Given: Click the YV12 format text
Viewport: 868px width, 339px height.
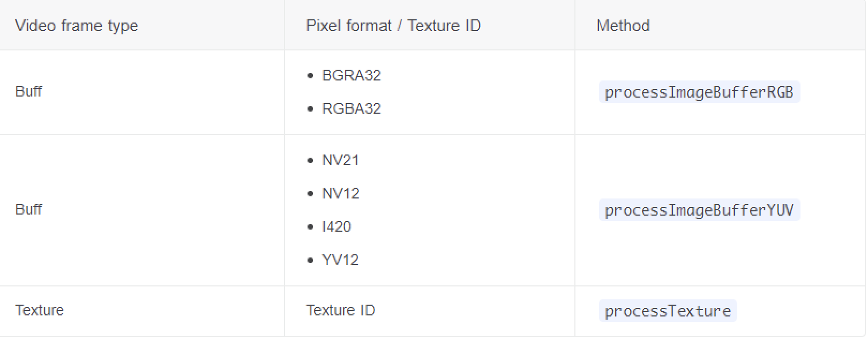Looking at the screenshot, I should pyautogui.click(x=340, y=260).
